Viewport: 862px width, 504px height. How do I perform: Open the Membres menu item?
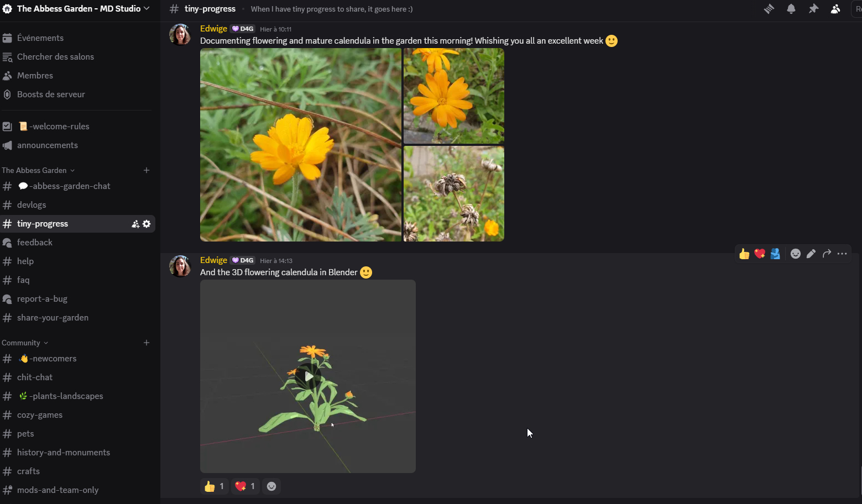[x=35, y=76]
